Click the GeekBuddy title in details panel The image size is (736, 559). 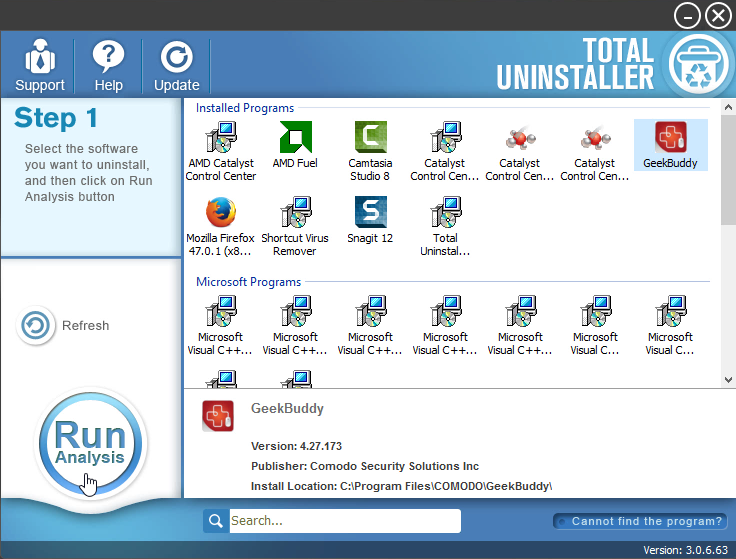[287, 408]
